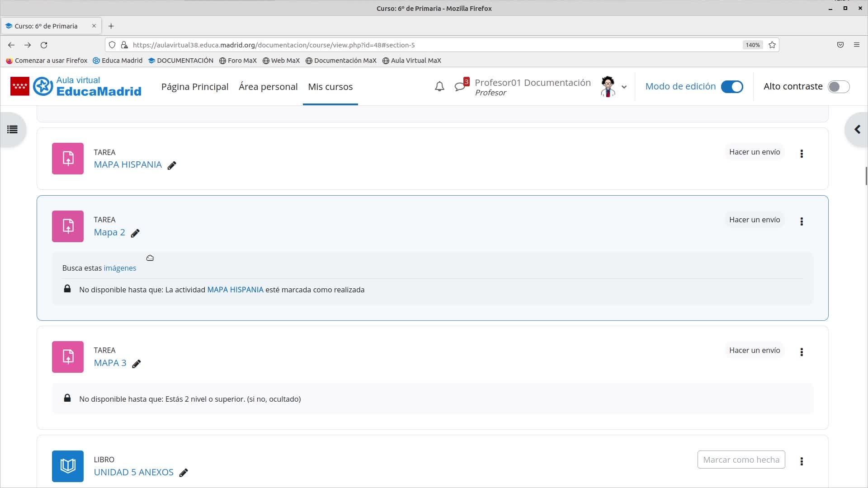Mark UNIDAD 5 ANEXOS as done
The image size is (868, 488).
(741, 460)
